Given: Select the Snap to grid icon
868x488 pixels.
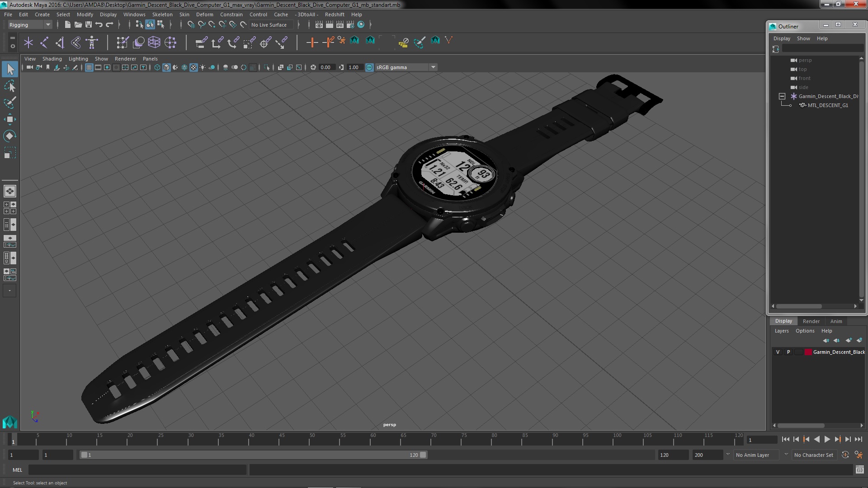Looking at the screenshot, I should [x=191, y=24].
